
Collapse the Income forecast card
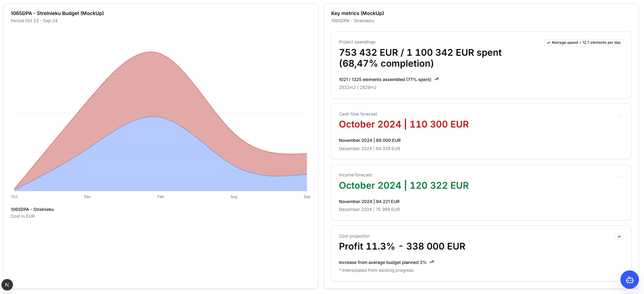click(621, 177)
